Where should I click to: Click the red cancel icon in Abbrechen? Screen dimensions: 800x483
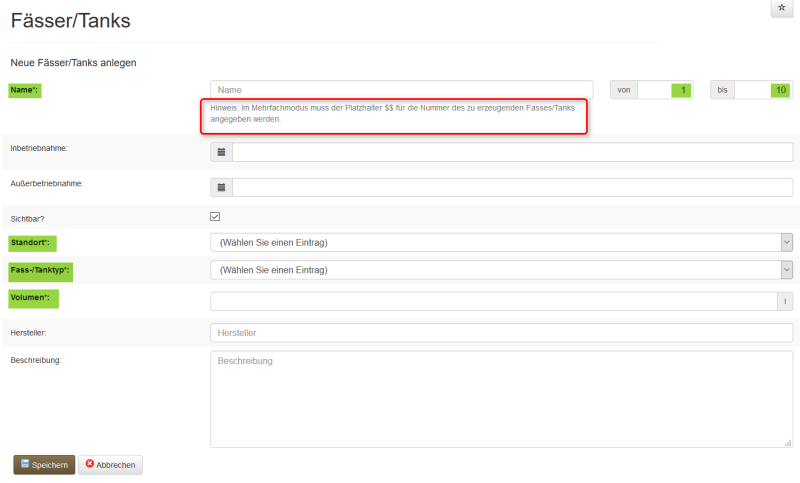pyautogui.click(x=90, y=464)
